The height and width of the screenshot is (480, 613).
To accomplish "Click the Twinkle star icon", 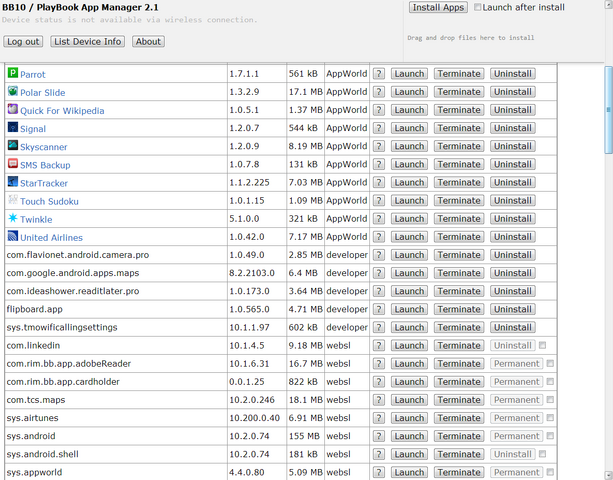I will 13,218.
